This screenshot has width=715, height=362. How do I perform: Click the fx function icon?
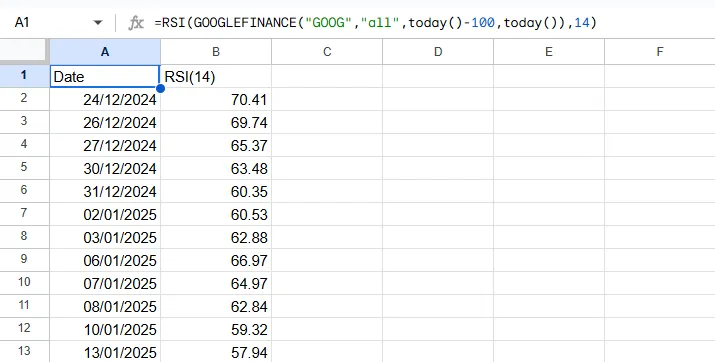[x=135, y=23]
